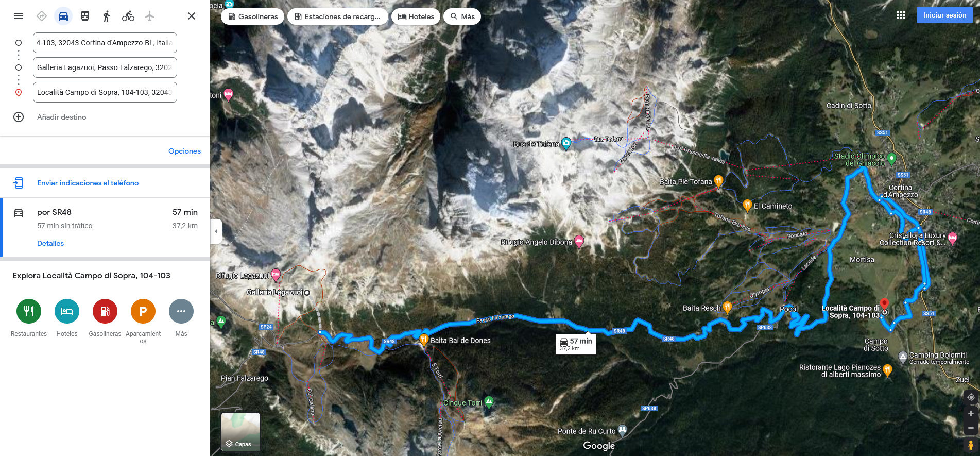
Task: Add a stop with Añadir destino
Action: (x=61, y=117)
